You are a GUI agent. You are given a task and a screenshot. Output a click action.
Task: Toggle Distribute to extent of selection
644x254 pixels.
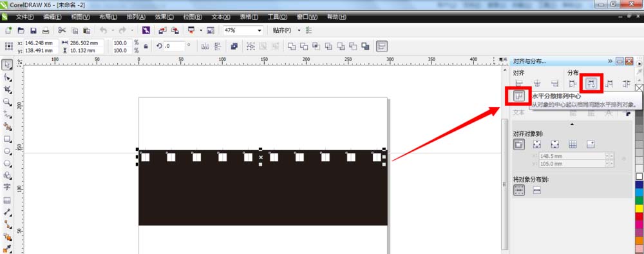[519, 190]
